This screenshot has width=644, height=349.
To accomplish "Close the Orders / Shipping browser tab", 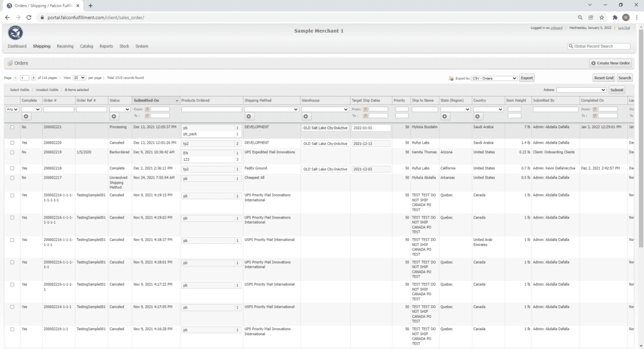I will pyautogui.click(x=78, y=6).
